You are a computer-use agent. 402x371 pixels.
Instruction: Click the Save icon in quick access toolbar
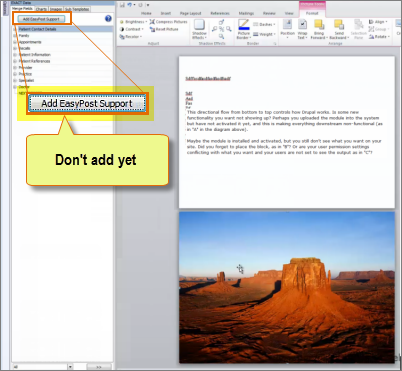coord(122,5)
